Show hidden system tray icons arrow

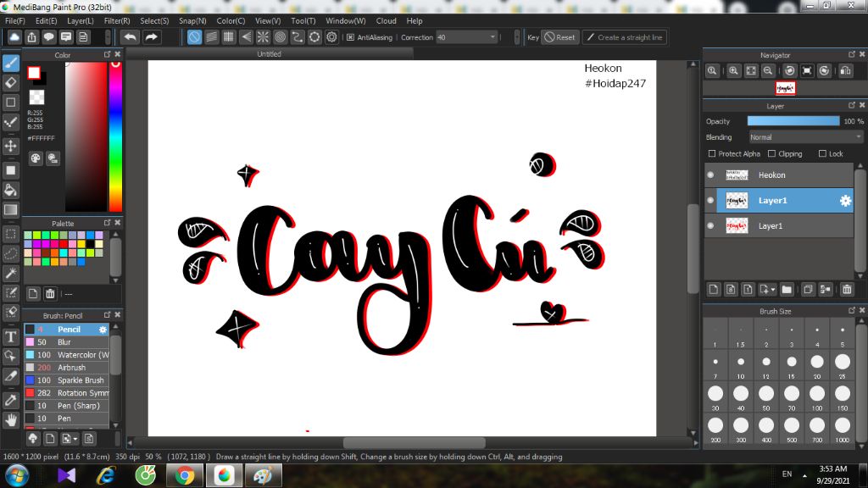(804, 475)
